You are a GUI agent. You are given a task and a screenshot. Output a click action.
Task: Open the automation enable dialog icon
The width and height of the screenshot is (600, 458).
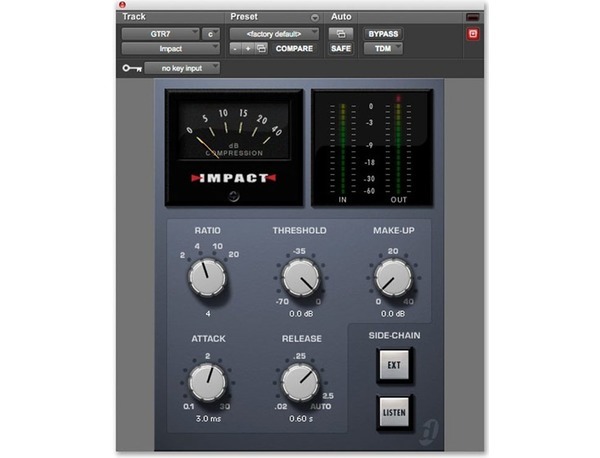(x=341, y=34)
